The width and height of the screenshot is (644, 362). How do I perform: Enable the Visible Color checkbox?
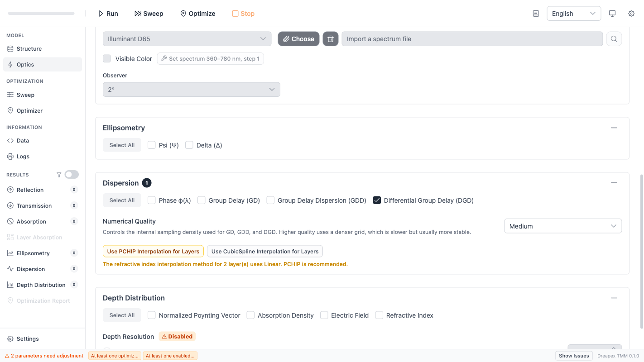[x=107, y=59]
